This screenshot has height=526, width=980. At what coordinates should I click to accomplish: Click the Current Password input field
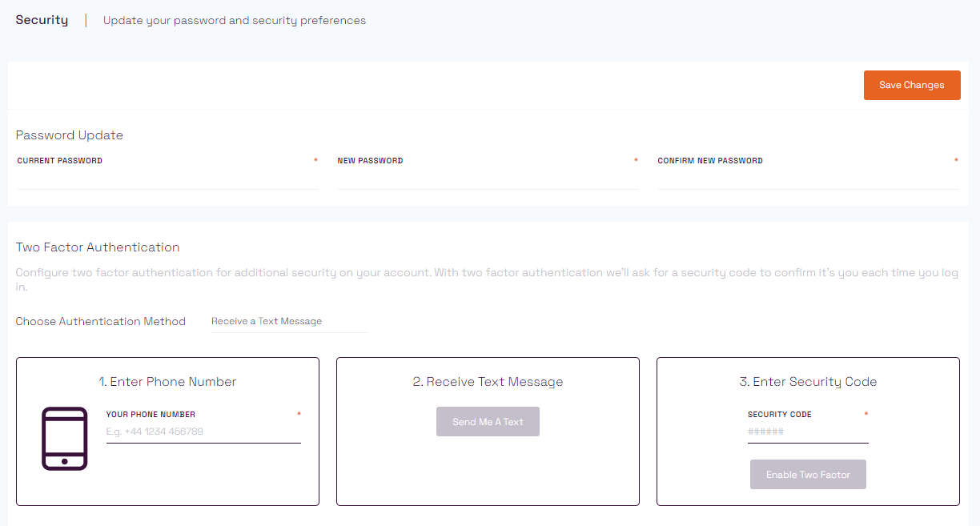click(x=167, y=184)
